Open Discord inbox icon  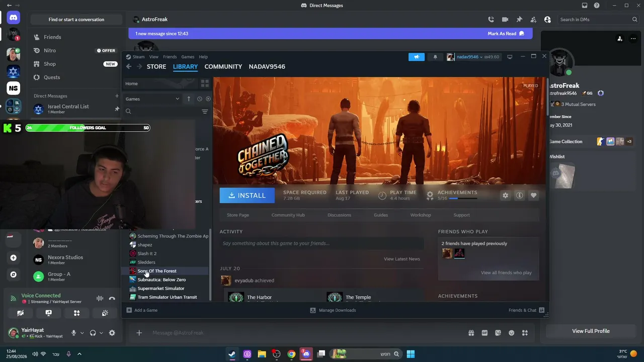pyautogui.click(x=585, y=6)
